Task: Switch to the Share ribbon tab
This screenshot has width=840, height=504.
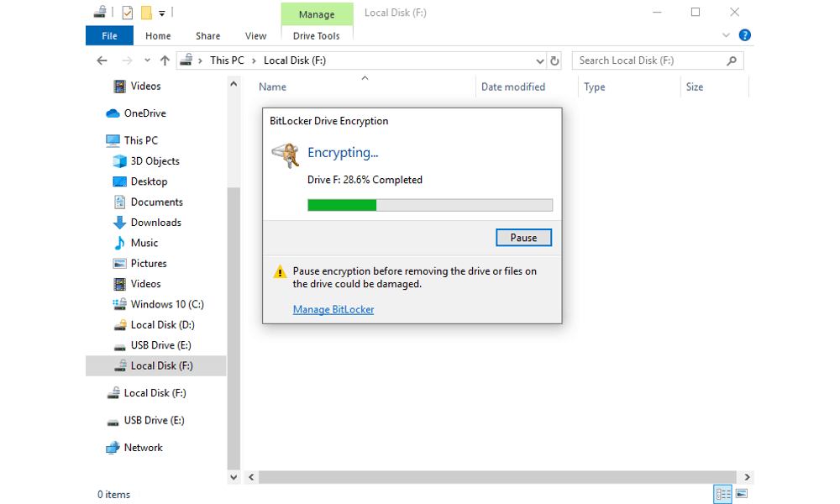Action: (207, 36)
